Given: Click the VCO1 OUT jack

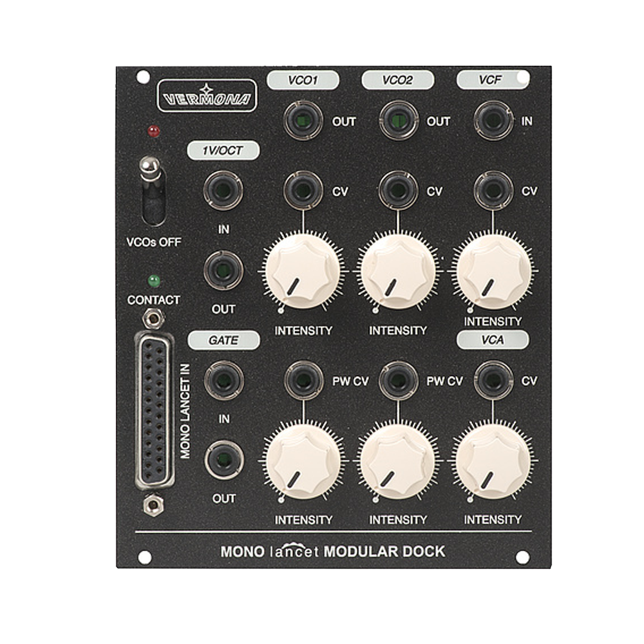Looking at the screenshot, I should (303, 121).
